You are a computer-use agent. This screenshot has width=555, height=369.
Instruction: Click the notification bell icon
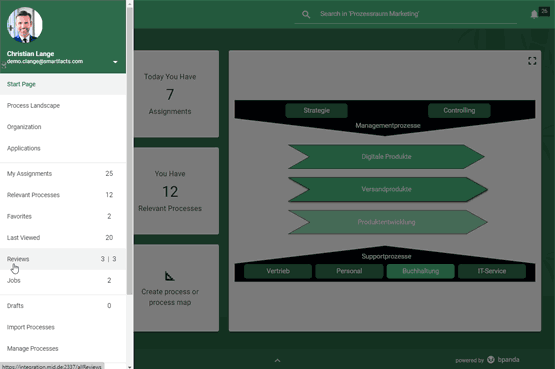point(534,15)
